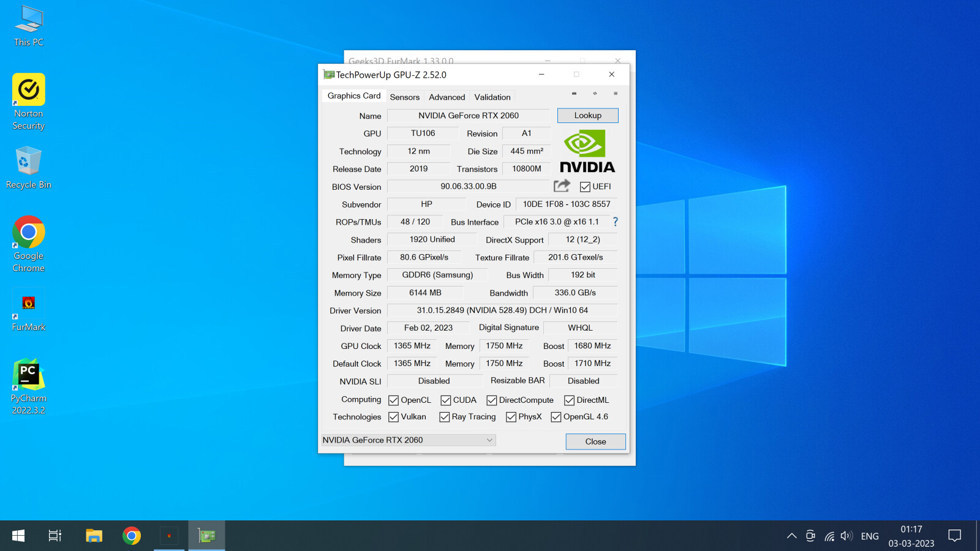Viewport: 980px width, 551px height.
Task: Click the Shaders 1920 Unified field
Action: point(432,240)
